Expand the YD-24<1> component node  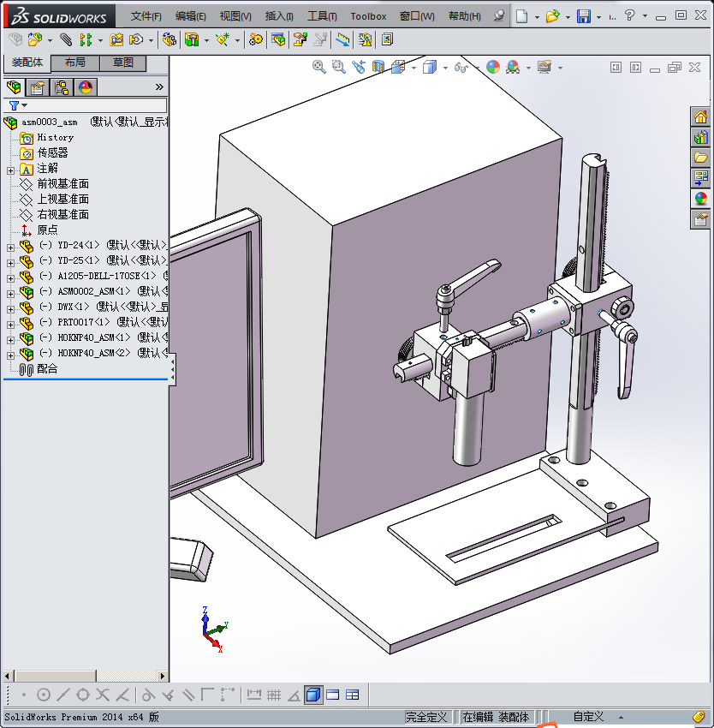coord(10,246)
